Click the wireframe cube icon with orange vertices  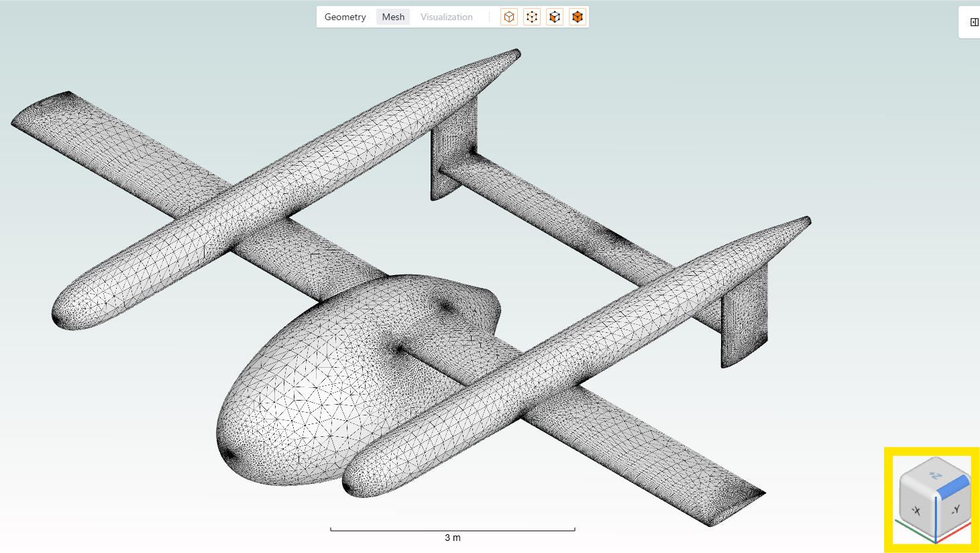509,17
